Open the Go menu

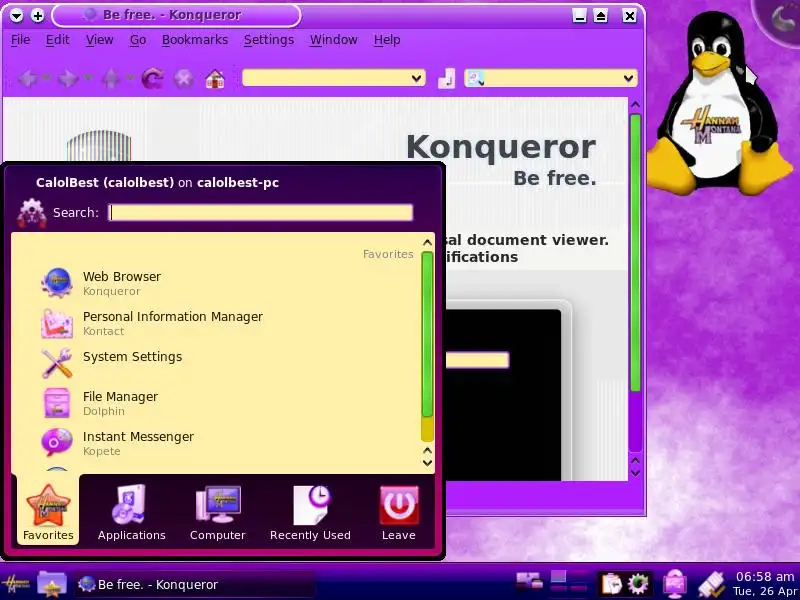click(x=138, y=40)
